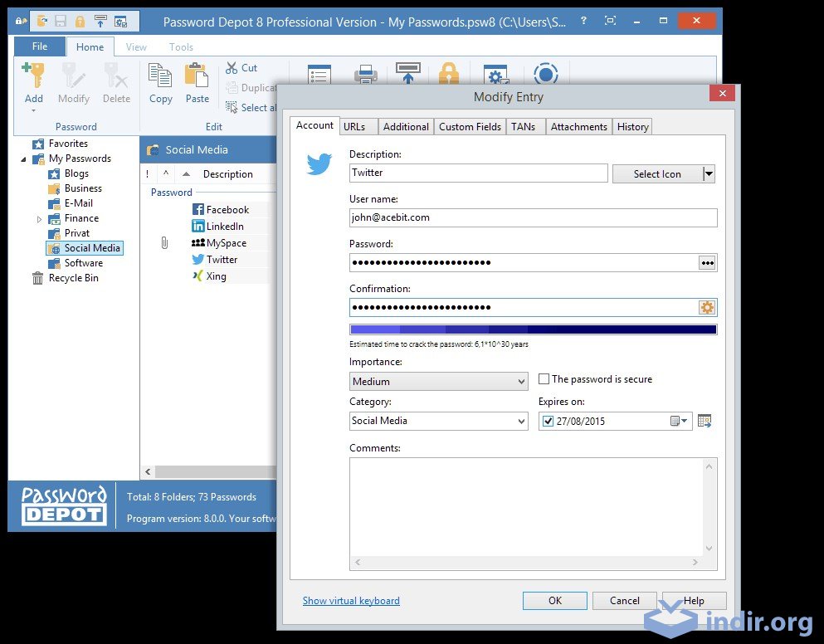Click in the Comments text area
The width and height of the screenshot is (824, 644).
coord(527,507)
